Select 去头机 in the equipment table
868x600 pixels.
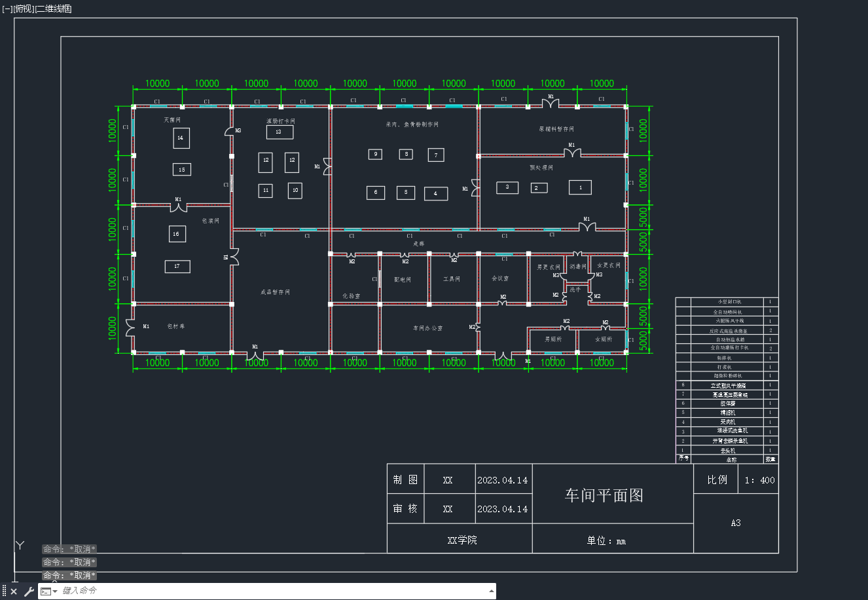tap(728, 451)
